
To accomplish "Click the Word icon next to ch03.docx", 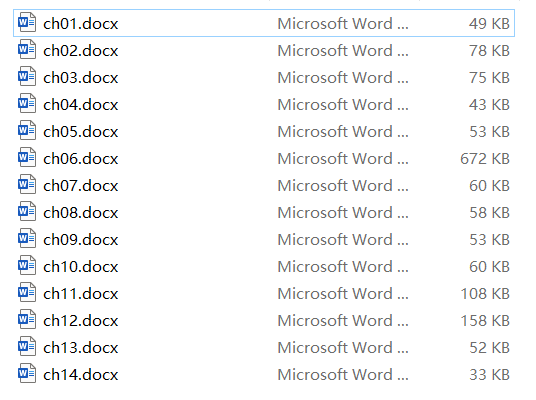I will (x=27, y=77).
